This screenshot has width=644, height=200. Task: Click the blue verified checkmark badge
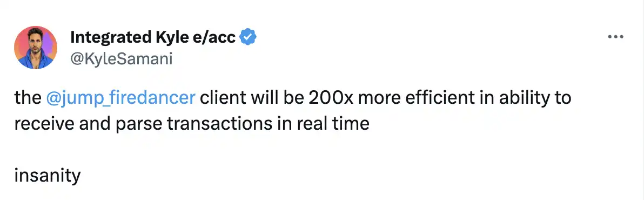pyautogui.click(x=248, y=37)
